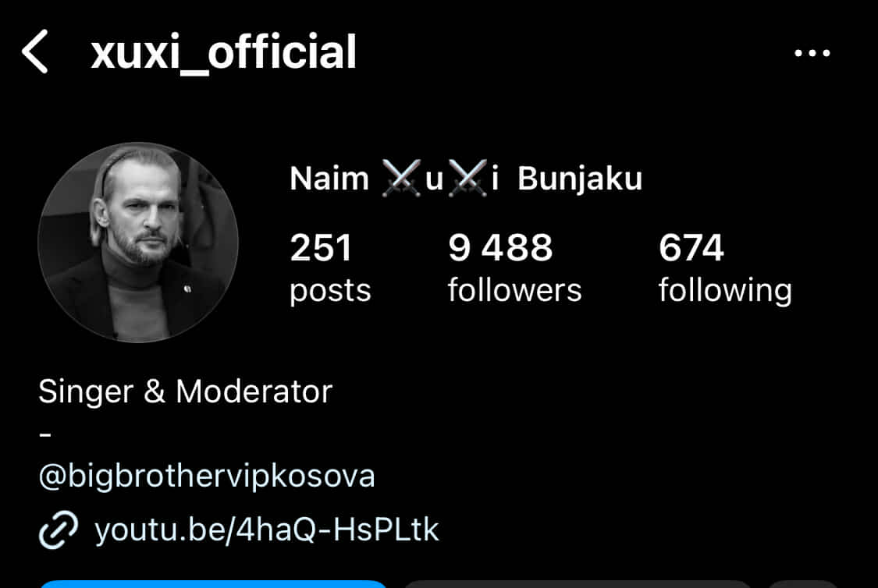Tap the second crossed swords emoji in name
Screen dimensions: 878x588
(467, 179)
